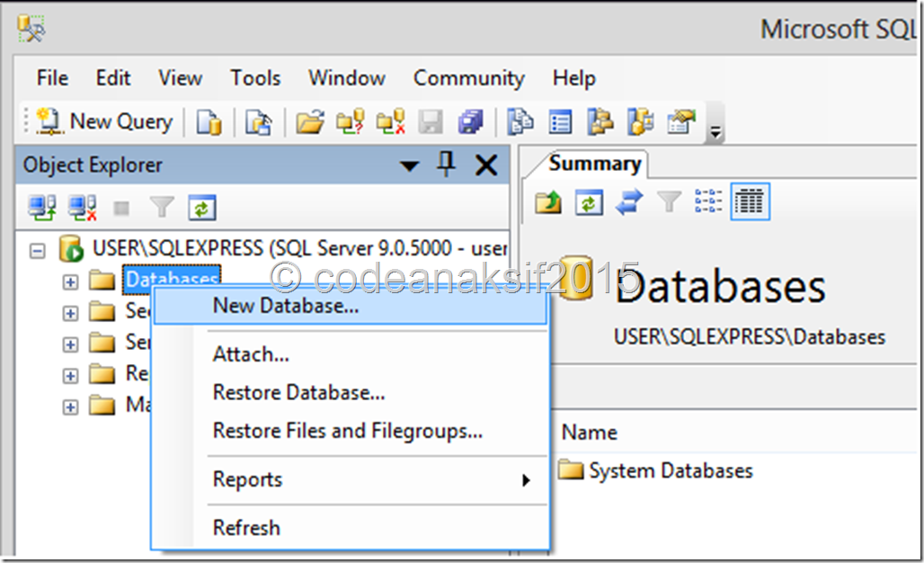Open the Tools menu
Screen dimensions: 924x563
point(255,78)
